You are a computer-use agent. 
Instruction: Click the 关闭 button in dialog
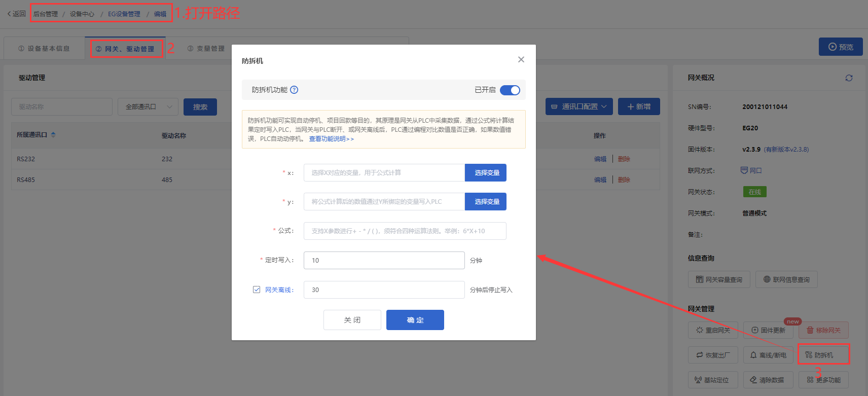352,320
